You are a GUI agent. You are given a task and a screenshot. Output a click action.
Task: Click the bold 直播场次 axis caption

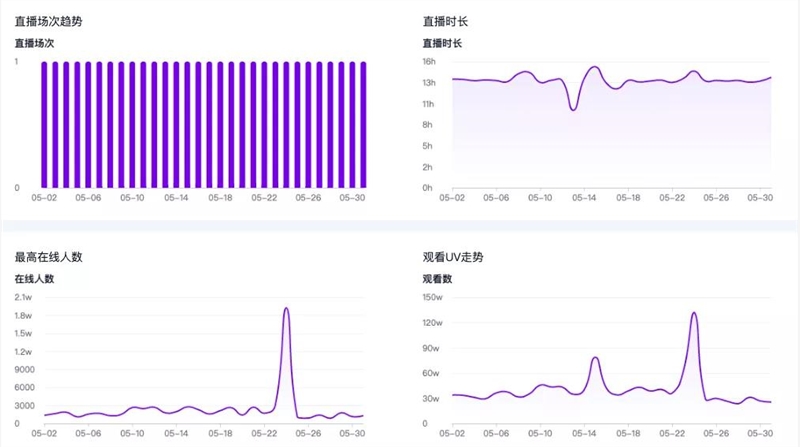(x=34, y=43)
